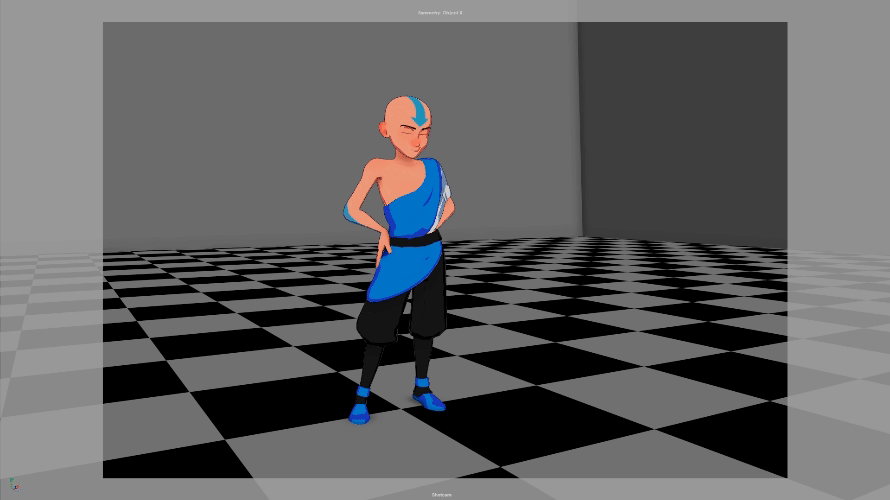Click the "Shotcam" camera name label
Screen dimensions: 890x500
pyautogui.click(x=442, y=495)
